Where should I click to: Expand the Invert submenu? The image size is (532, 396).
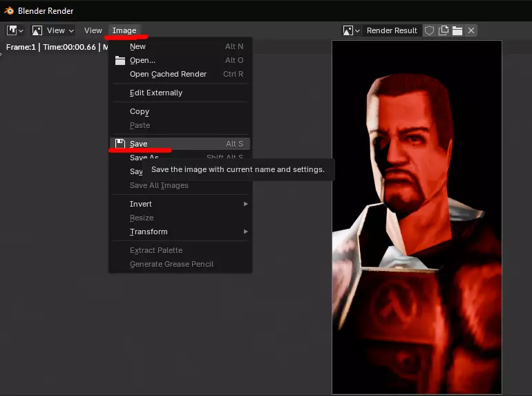[180, 204]
